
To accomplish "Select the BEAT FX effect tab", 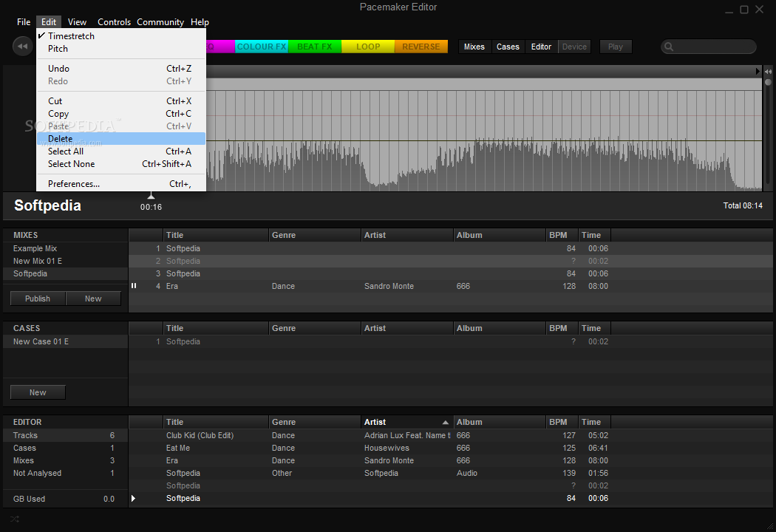I will point(315,47).
